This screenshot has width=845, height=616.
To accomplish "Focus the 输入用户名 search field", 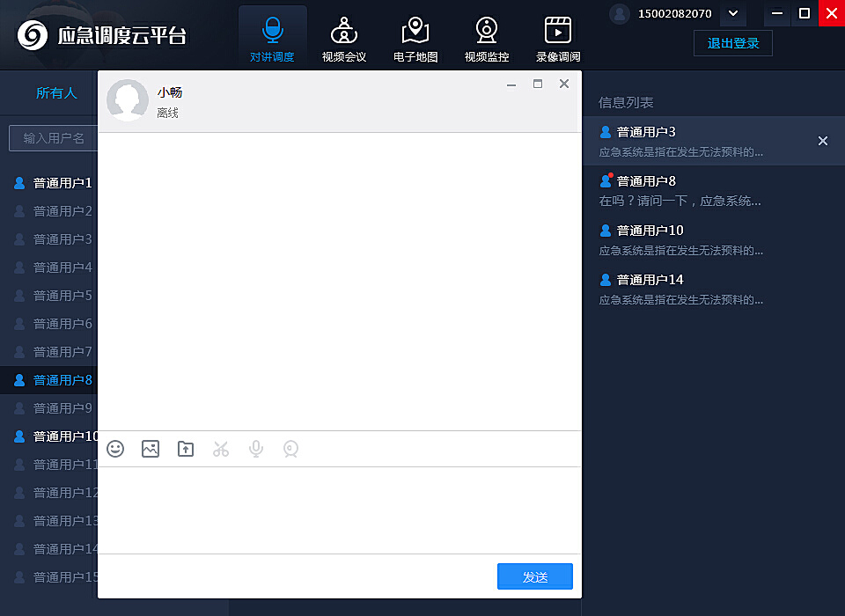I will point(54,138).
